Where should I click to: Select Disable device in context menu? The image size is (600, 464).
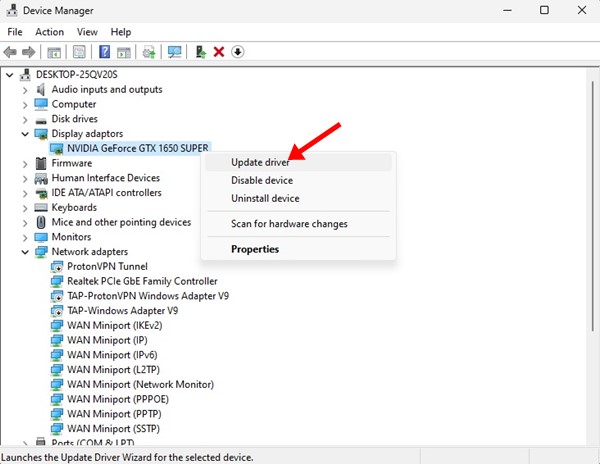coord(262,181)
